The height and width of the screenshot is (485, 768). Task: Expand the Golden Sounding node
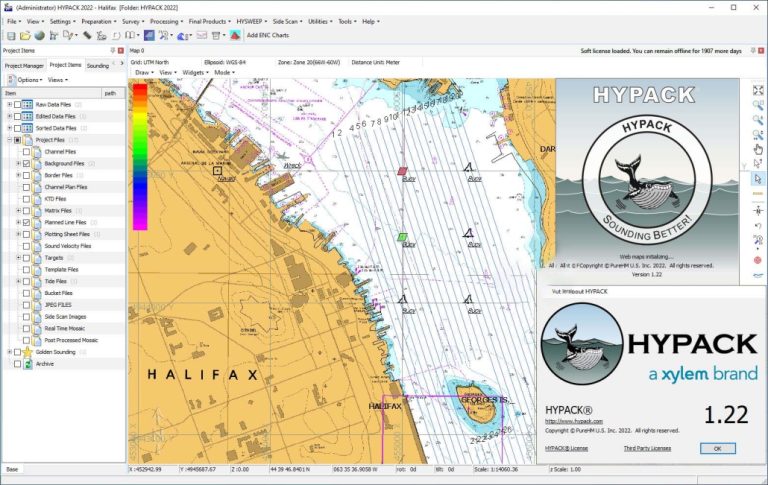(9, 352)
